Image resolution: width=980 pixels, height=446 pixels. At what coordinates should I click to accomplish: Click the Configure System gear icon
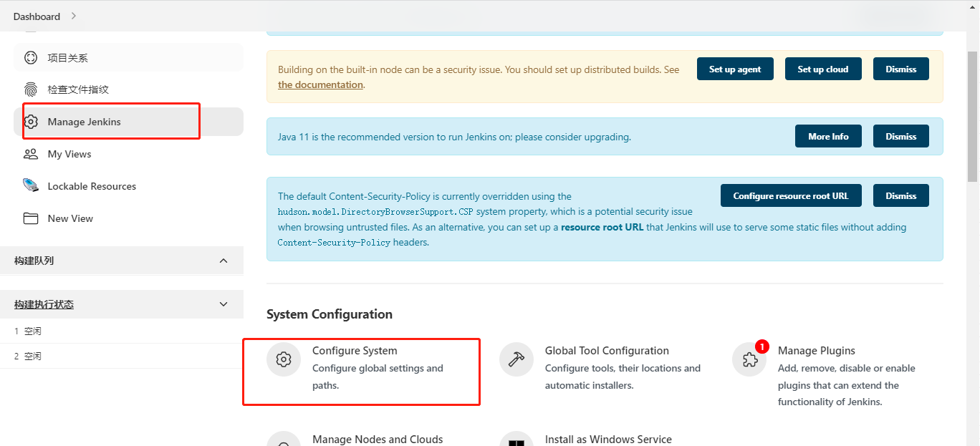pyautogui.click(x=284, y=359)
